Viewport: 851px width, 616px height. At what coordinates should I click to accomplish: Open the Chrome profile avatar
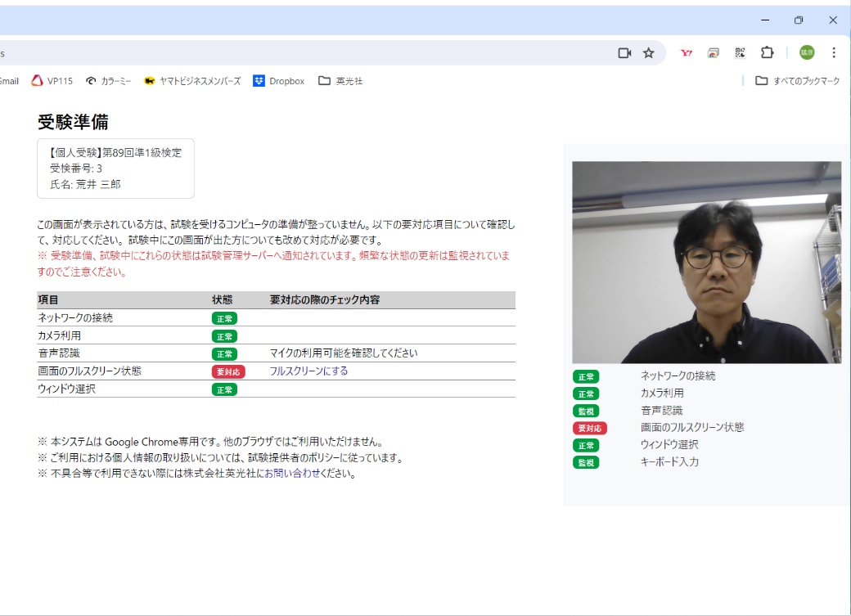click(x=807, y=52)
